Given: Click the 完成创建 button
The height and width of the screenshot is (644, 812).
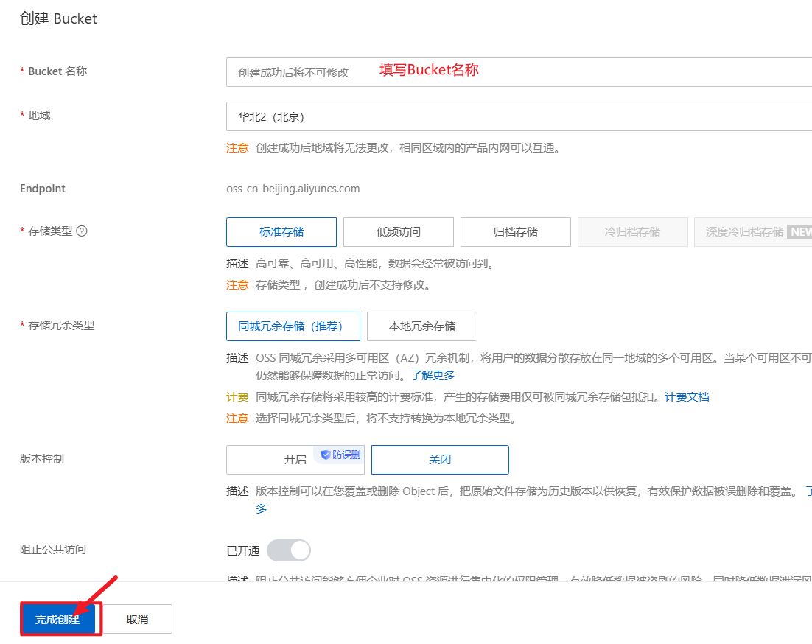Looking at the screenshot, I should [58, 619].
